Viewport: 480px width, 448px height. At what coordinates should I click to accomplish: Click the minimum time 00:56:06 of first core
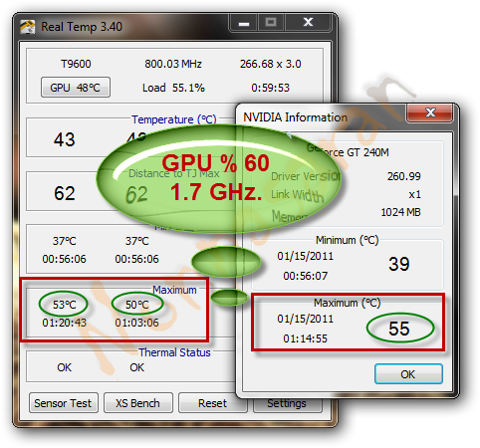click(x=64, y=259)
